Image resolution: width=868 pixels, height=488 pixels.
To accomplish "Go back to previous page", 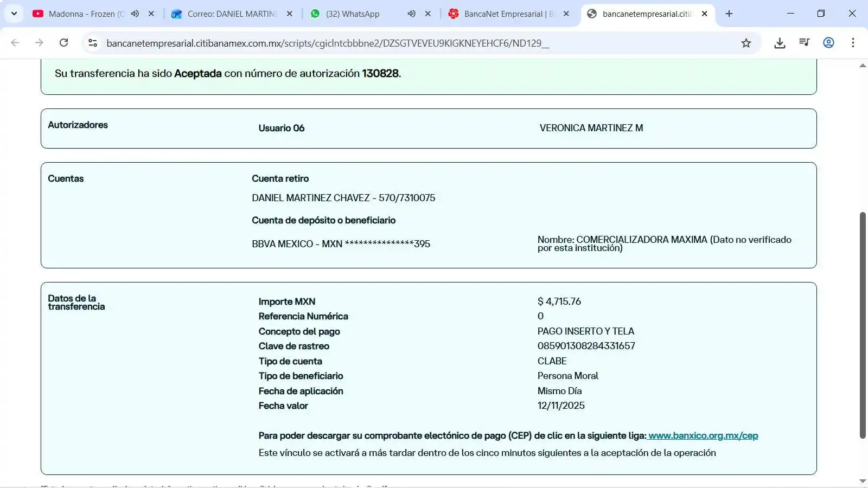I will coord(15,43).
